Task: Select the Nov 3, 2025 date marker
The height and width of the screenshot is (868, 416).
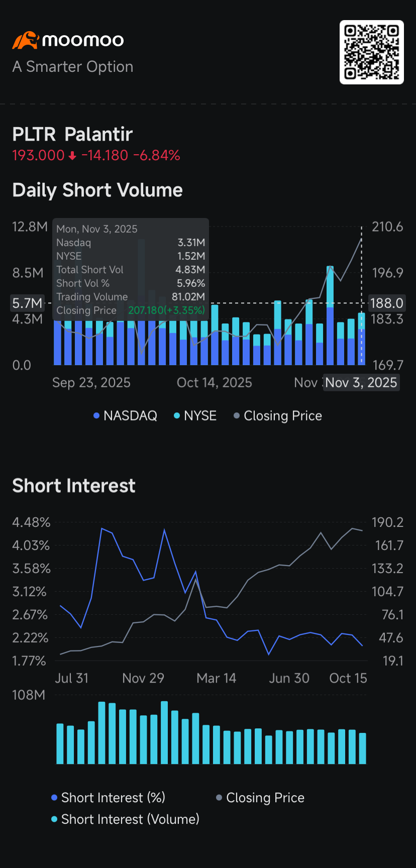Action: click(x=361, y=383)
